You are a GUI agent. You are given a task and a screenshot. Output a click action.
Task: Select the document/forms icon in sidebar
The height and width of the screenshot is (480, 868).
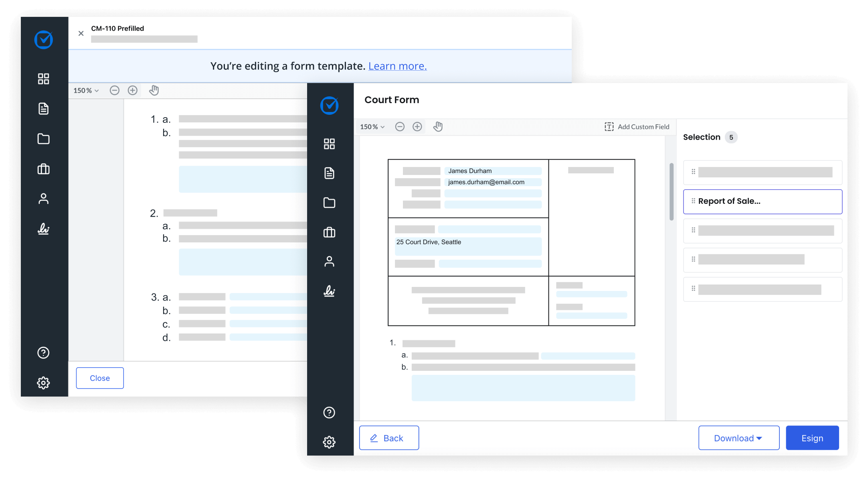[x=44, y=108]
